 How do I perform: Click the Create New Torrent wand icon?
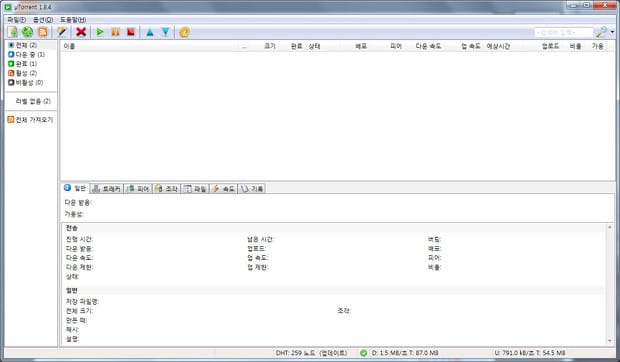click(62, 32)
